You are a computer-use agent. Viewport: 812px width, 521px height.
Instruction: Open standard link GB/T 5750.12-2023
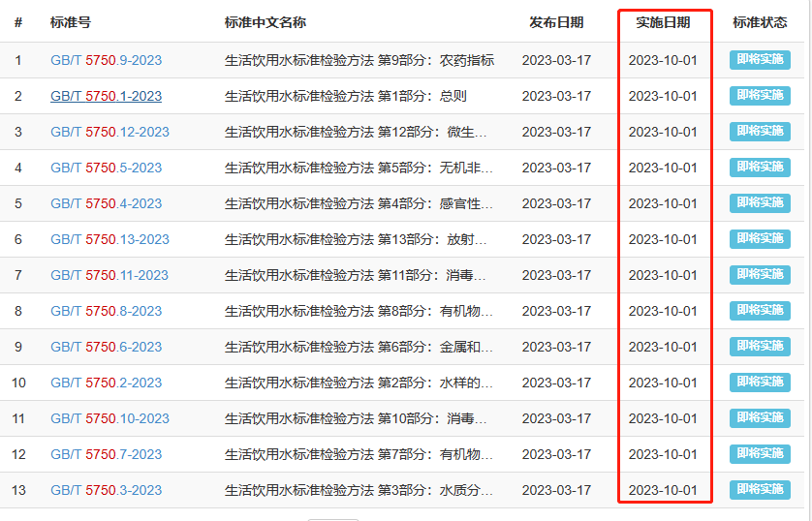coord(109,132)
